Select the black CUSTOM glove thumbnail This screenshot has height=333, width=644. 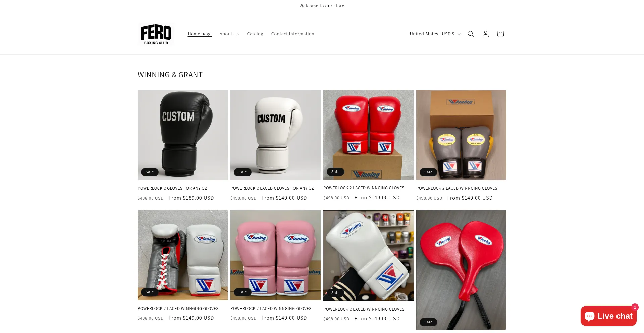(182, 135)
